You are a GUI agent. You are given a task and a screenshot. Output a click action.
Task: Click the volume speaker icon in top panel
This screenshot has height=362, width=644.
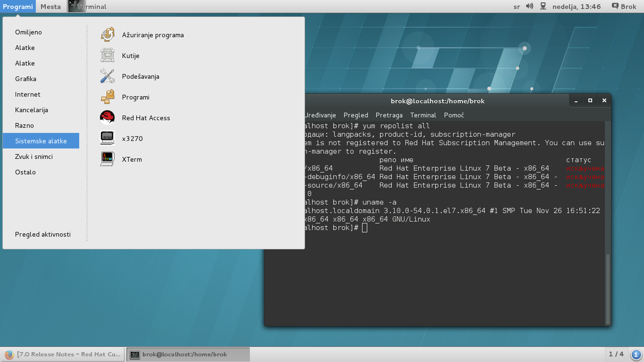coord(529,7)
